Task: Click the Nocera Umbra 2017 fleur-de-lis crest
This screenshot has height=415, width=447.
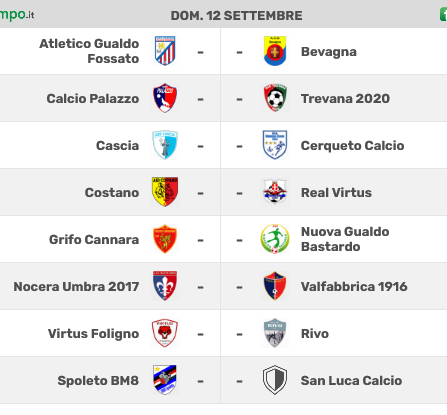Action: tap(165, 286)
